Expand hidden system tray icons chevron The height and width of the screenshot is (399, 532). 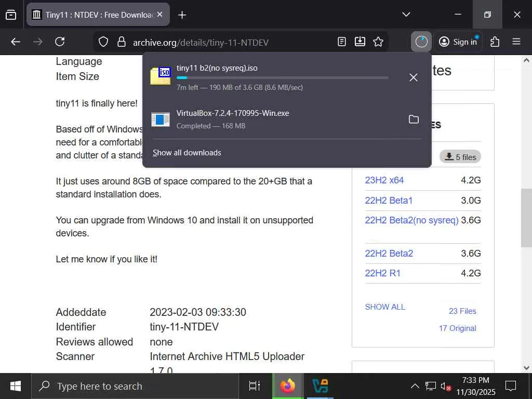pos(415,386)
